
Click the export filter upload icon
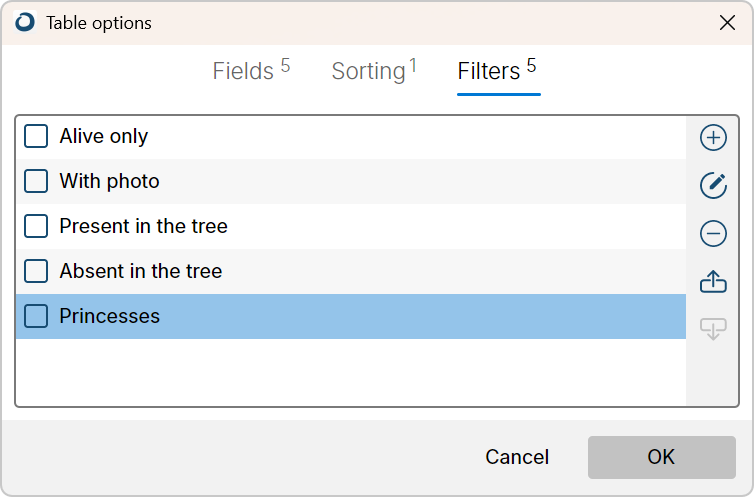coord(713,281)
